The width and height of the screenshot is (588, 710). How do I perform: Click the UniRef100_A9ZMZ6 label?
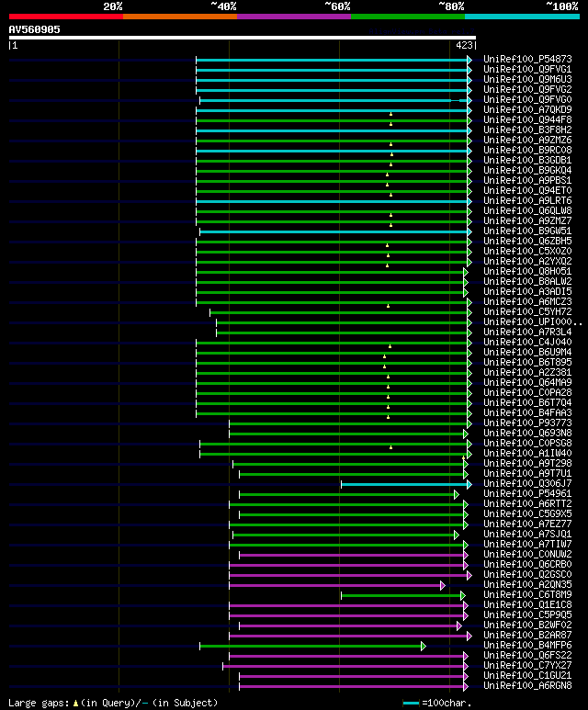(527, 140)
